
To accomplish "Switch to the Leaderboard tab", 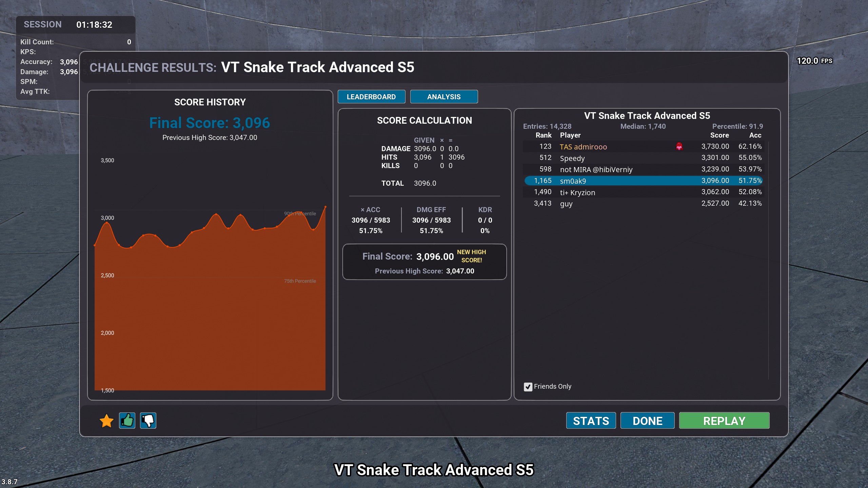I will 371,97.
